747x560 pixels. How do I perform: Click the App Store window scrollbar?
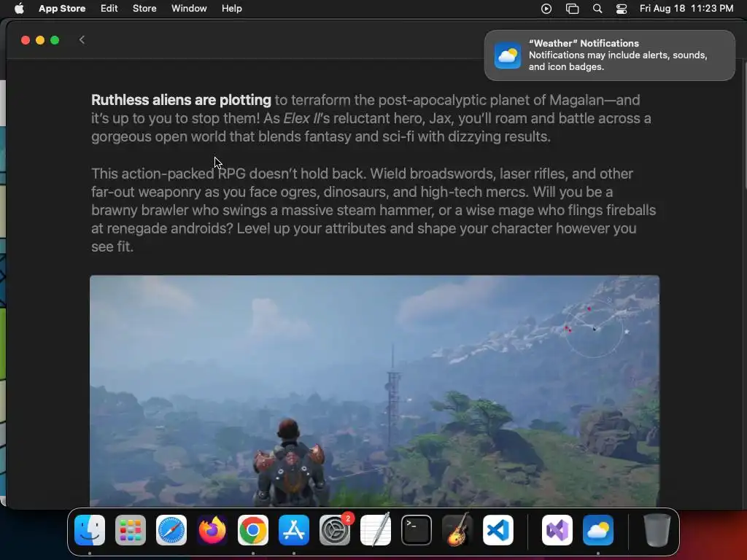[744, 125]
